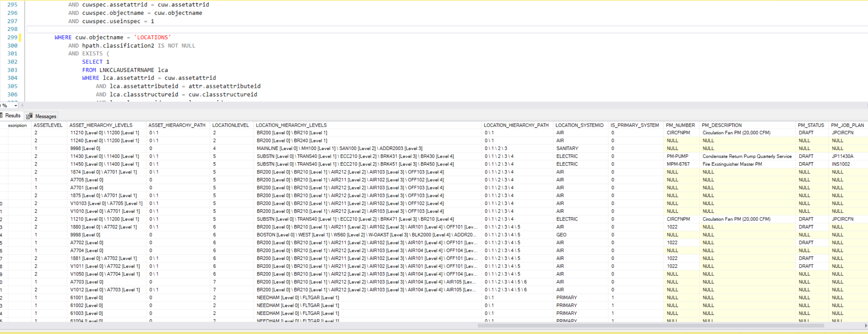This screenshot has height=334, width=868.
Task: Select the Results tab
Action: click(x=13, y=116)
